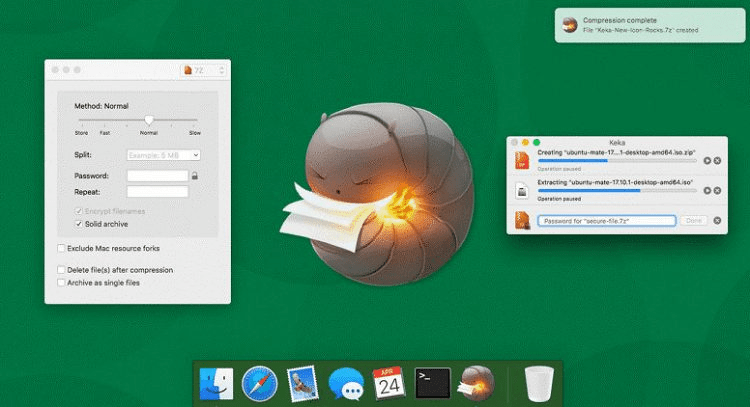Viewport: 750px width, 407px height.
Task: Open the Calendar showing APR 24
Action: pos(389,383)
